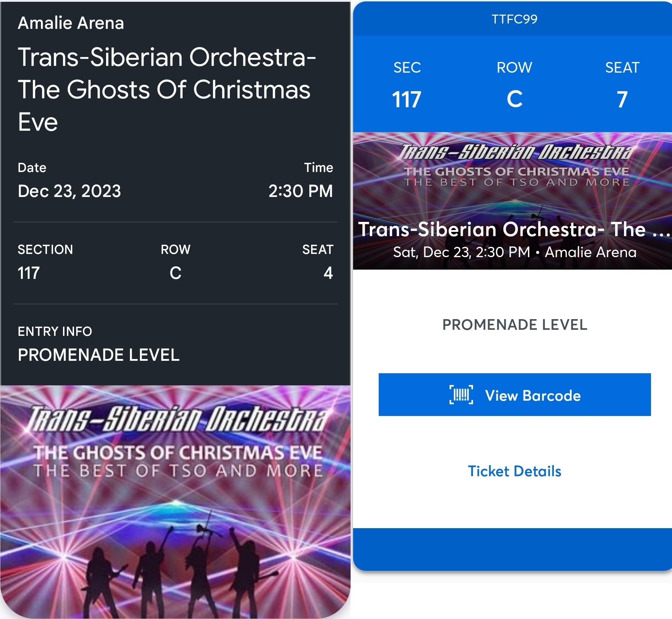Viewport: 672px width, 619px height.
Task: Click the truncated "Trans-Siberian Orchestra- The ..." title
Action: tap(513, 229)
